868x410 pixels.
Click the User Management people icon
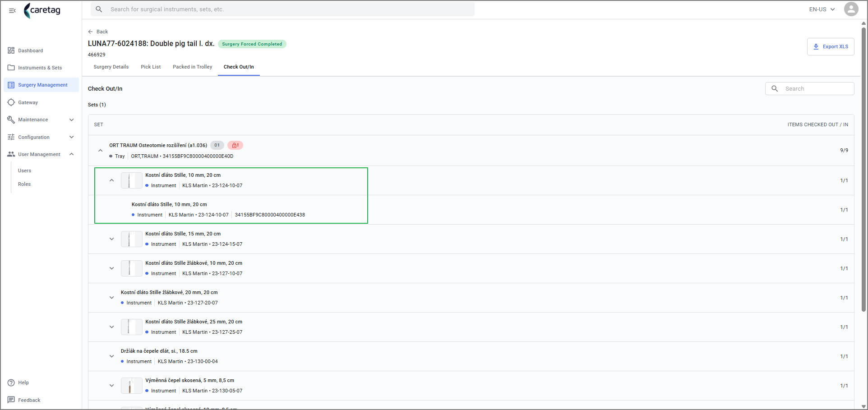tap(11, 154)
